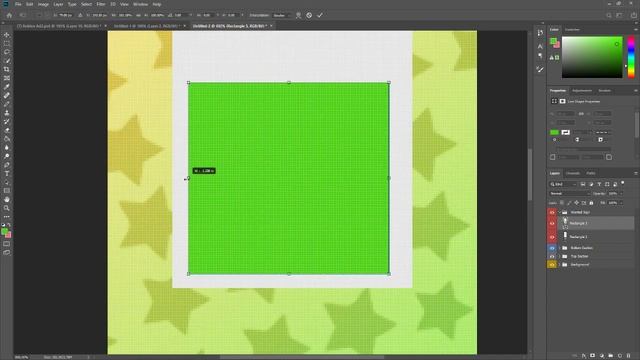Filter layers by type (T icon)
The height and width of the screenshot is (360, 640).
(x=599, y=184)
